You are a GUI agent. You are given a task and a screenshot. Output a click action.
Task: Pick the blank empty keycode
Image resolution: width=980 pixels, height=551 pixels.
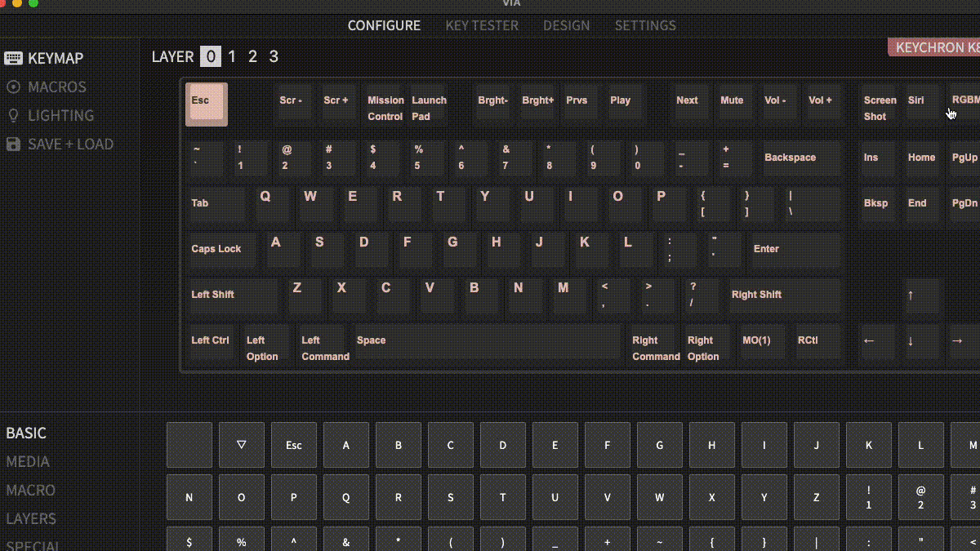pyautogui.click(x=189, y=445)
